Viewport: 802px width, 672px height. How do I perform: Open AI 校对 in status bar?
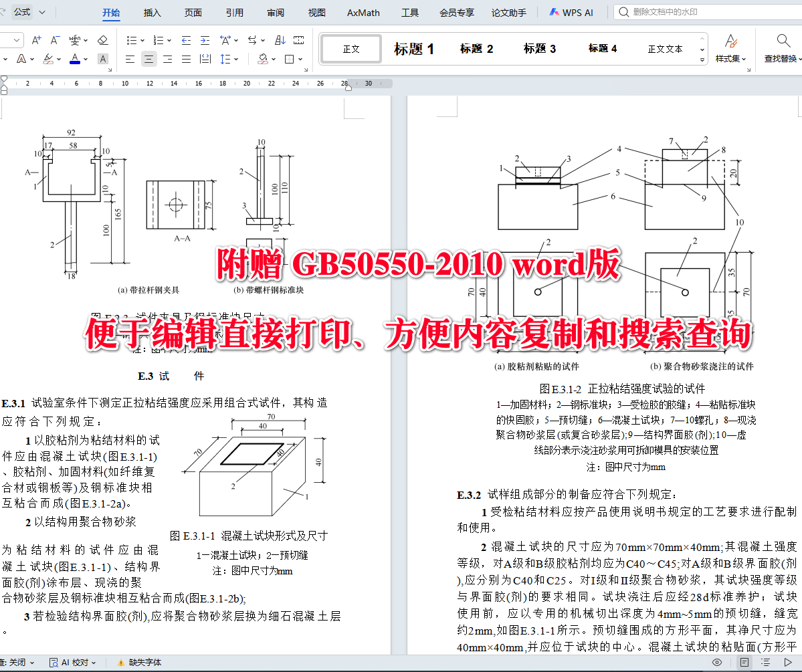pyautogui.click(x=73, y=662)
